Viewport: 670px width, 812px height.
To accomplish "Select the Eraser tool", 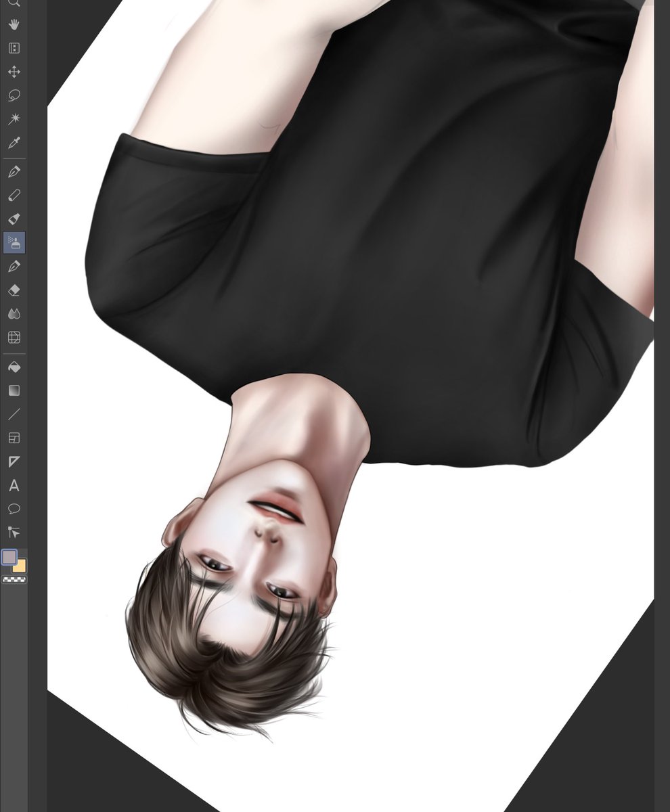I will [x=14, y=289].
